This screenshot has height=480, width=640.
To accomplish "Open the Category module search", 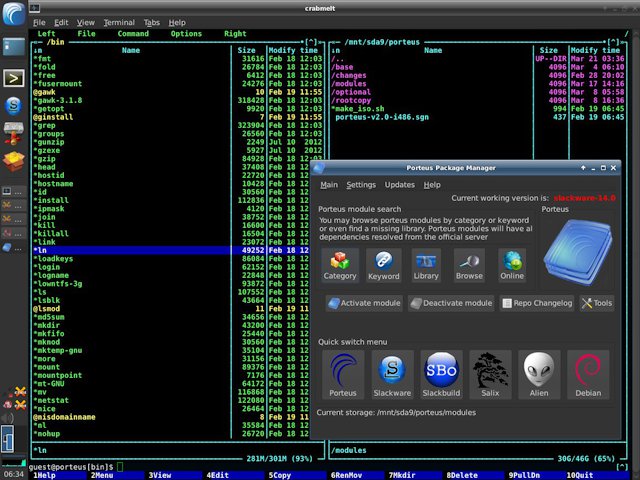I will point(340,265).
